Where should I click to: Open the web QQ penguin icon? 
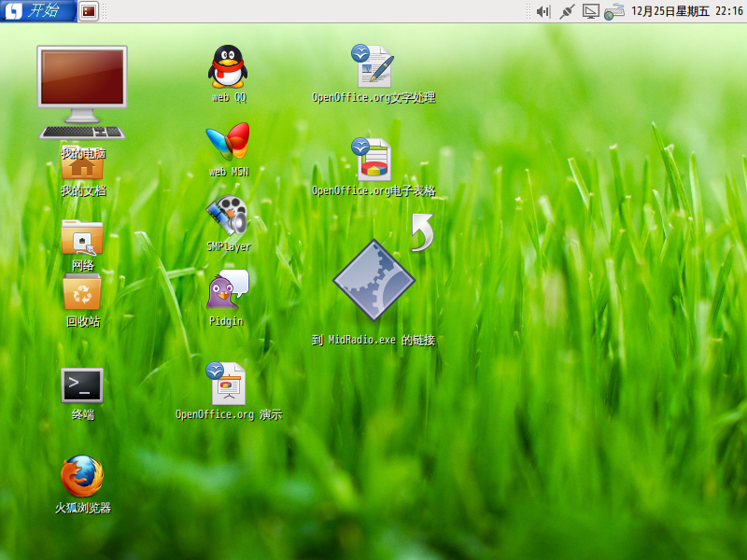(x=228, y=66)
